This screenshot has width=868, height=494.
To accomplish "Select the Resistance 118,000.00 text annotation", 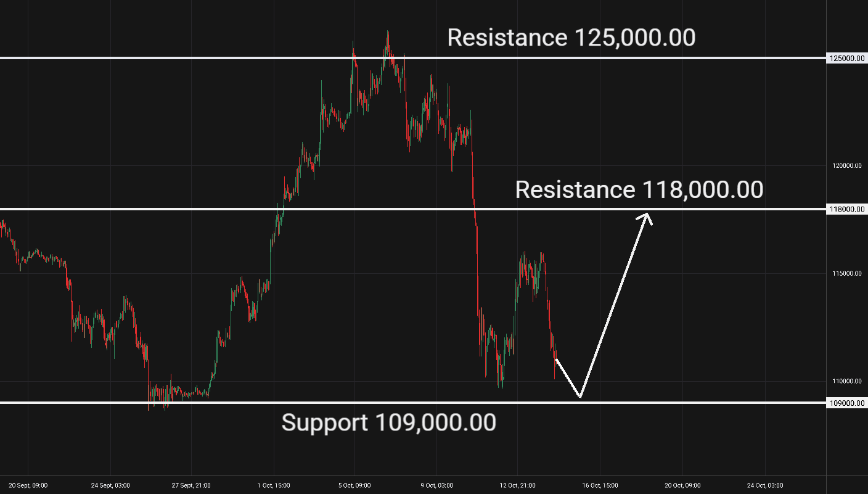I will (639, 189).
